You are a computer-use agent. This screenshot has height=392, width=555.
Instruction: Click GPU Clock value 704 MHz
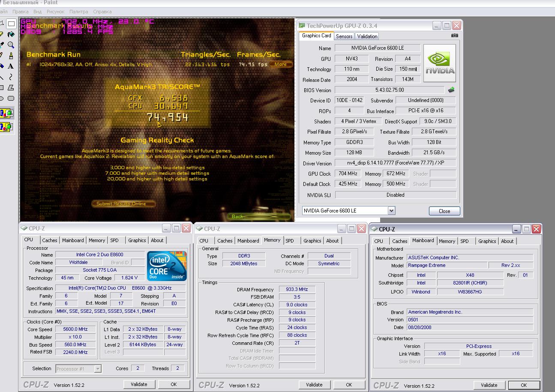348,174
